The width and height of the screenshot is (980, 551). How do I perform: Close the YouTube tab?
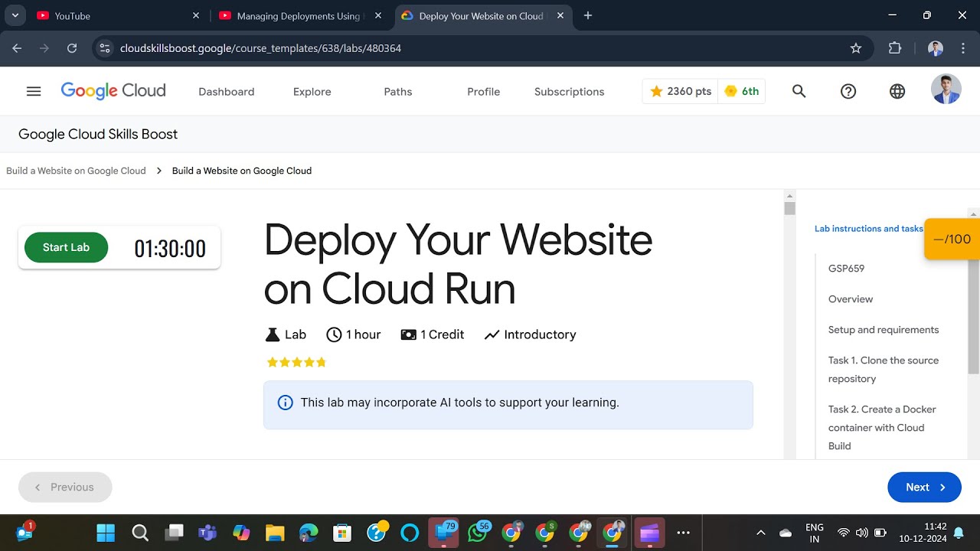[x=195, y=15]
